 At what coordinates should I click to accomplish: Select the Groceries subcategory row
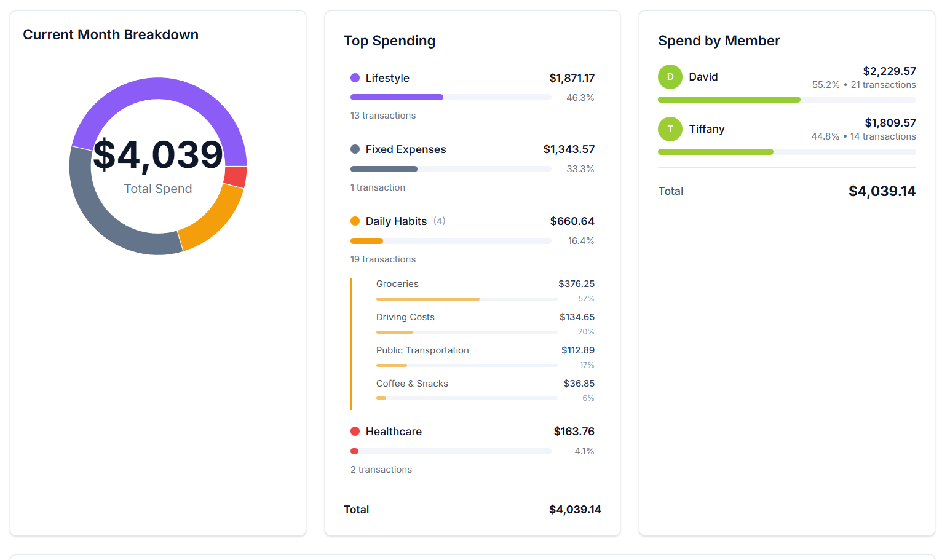point(397,283)
